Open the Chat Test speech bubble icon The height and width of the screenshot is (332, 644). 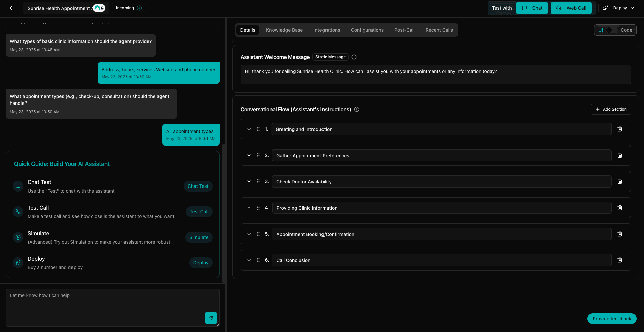coord(18,186)
